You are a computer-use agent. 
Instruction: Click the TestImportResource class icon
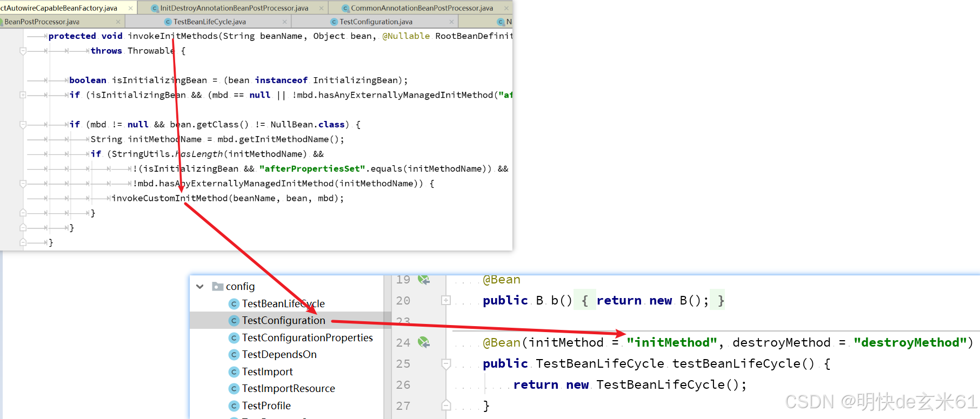[x=234, y=389]
